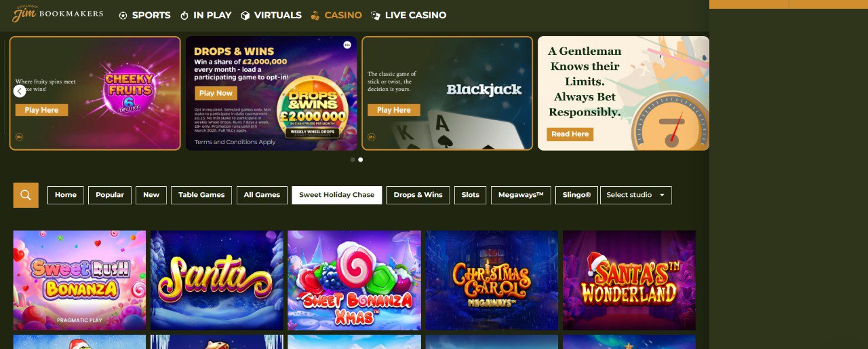
Task: Open Live Casino section
Action: (x=409, y=15)
